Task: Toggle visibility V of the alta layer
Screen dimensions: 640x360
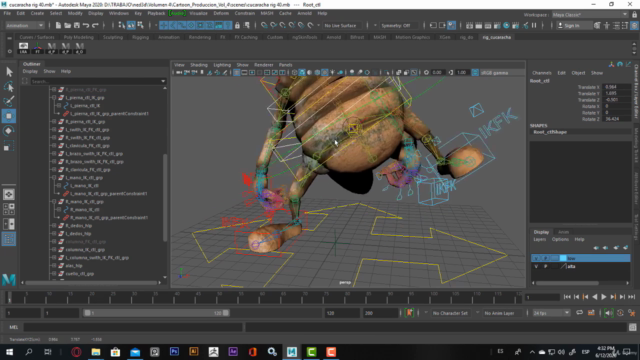Action: (x=536, y=267)
